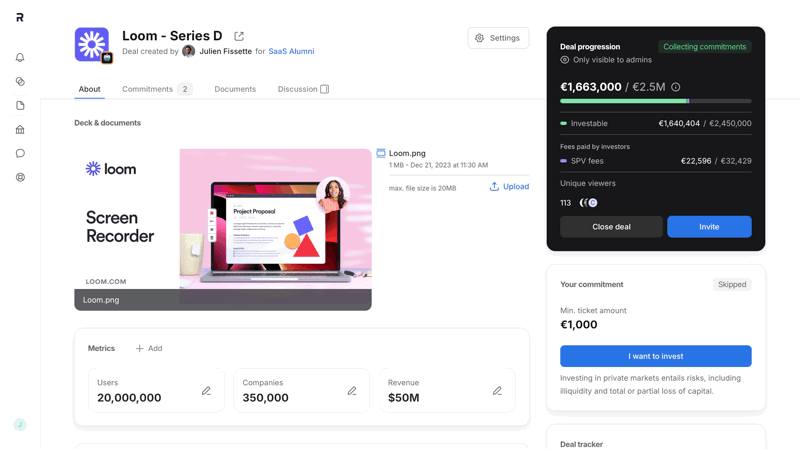The height and width of the screenshot is (449, 800).
Task: Click the Julien Fissette name
Action: [x=226, y=51]
